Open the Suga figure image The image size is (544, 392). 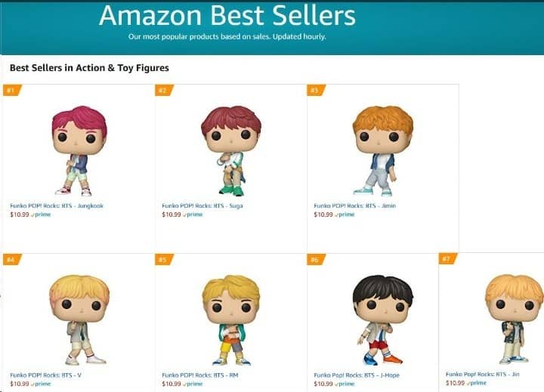pyautogui.click(x=230, y=151)
